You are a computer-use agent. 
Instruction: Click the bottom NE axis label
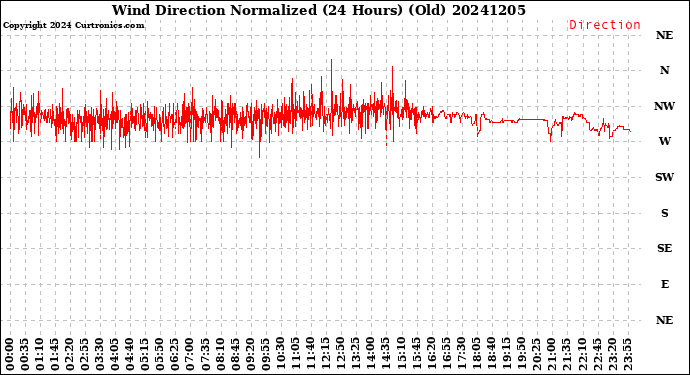click(x=664, y=320)
